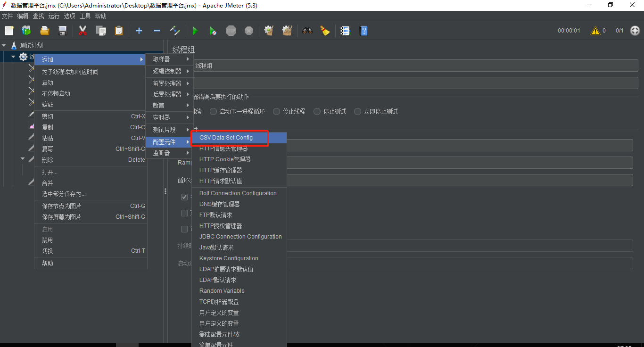Click the grey Shutdown icon
The height and width of the screenshot is (347, 644).
[249, 31]
